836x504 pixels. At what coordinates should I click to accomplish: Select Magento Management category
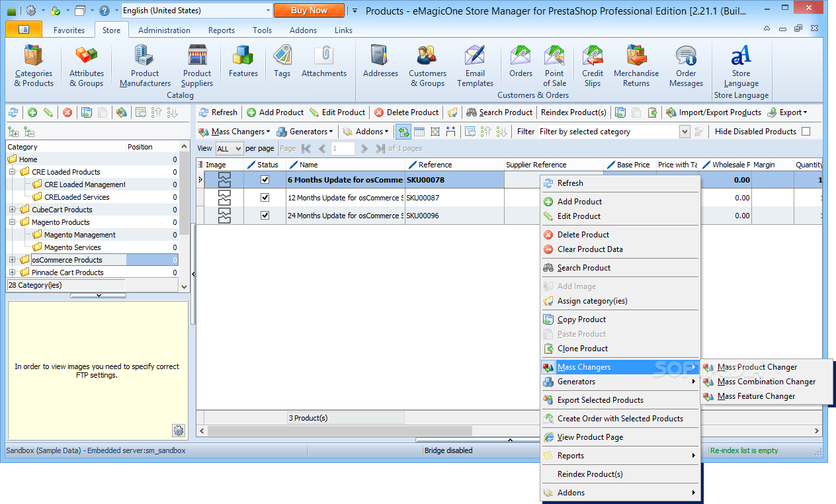[80, 235]
